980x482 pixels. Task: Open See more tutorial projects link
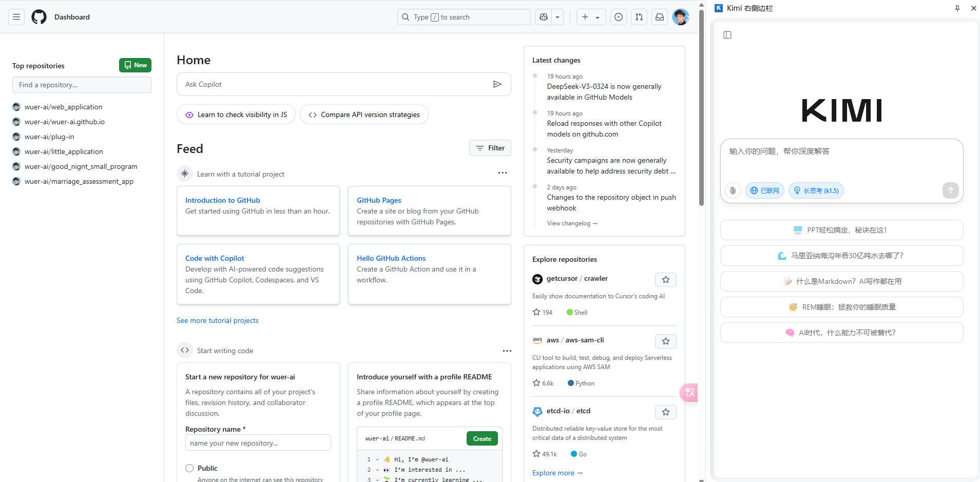[218, 320]
